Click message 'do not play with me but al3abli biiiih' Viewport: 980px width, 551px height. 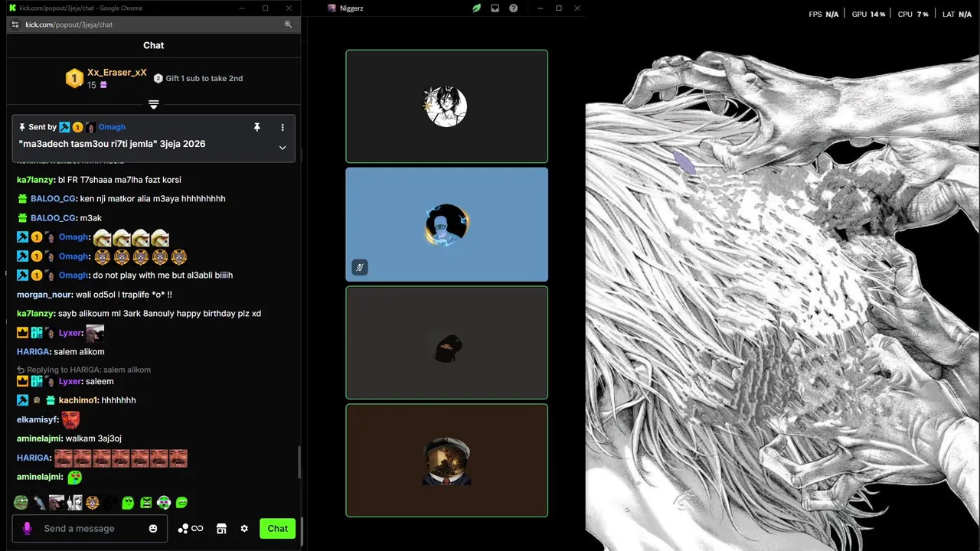(x=162, y=275)
